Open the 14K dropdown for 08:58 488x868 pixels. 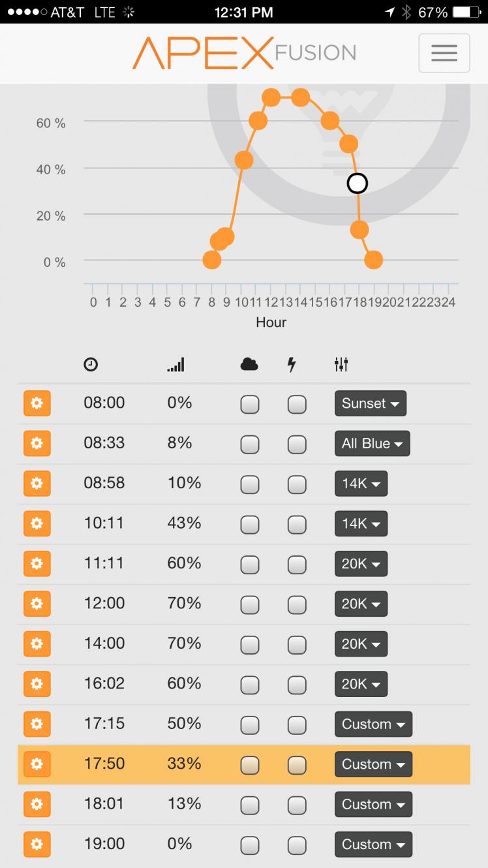click(361, 484)
